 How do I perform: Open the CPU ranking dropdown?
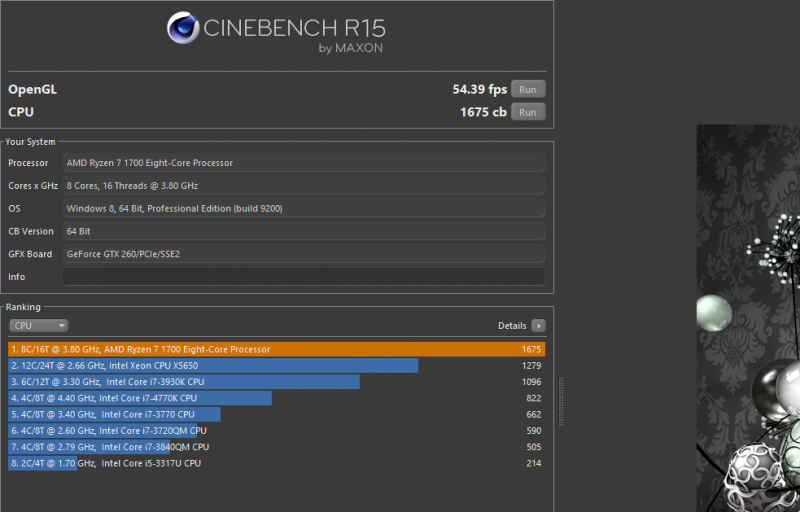point(38,325)
